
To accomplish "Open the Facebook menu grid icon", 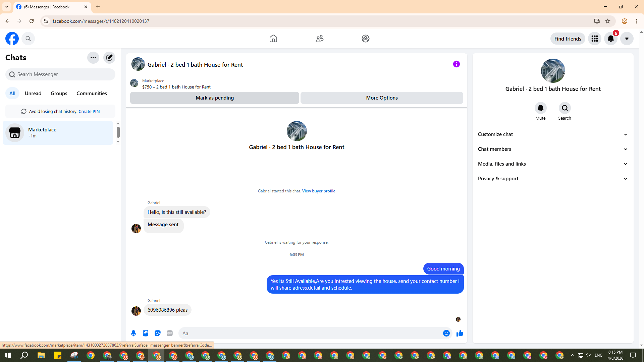I will tap(594, 39).
